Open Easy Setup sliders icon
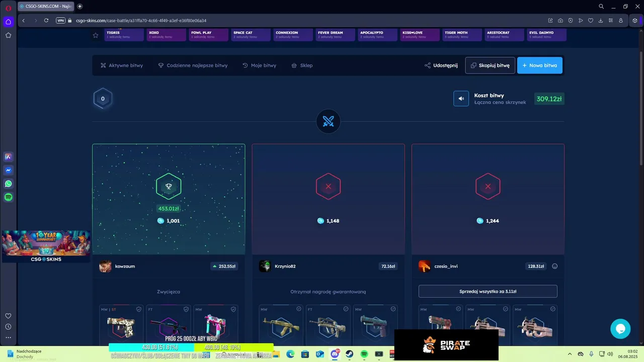Image resolution: width=644 pixels, height=362 pixels. point(611,21)
